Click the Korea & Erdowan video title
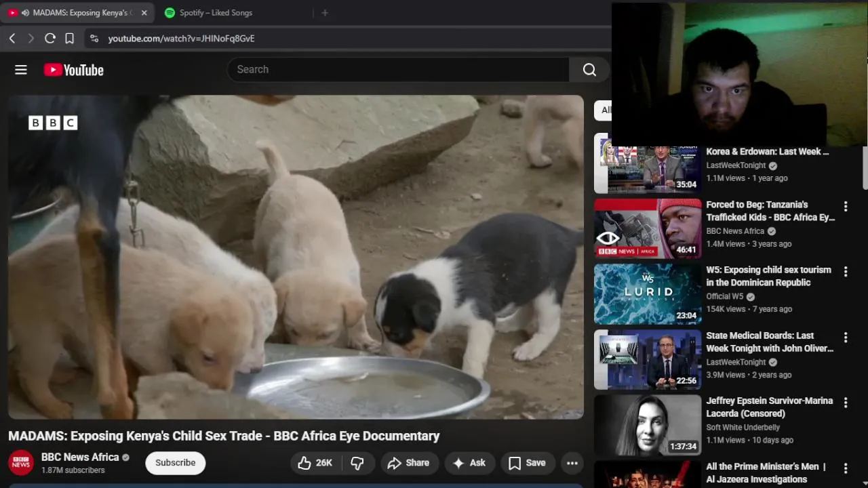This screenshot has width=868, height=488. [768, 152]
